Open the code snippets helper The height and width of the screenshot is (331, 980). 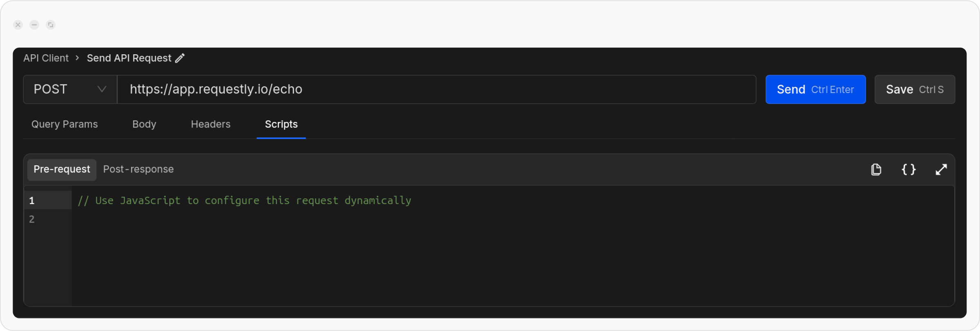click(x=908, y=169)
